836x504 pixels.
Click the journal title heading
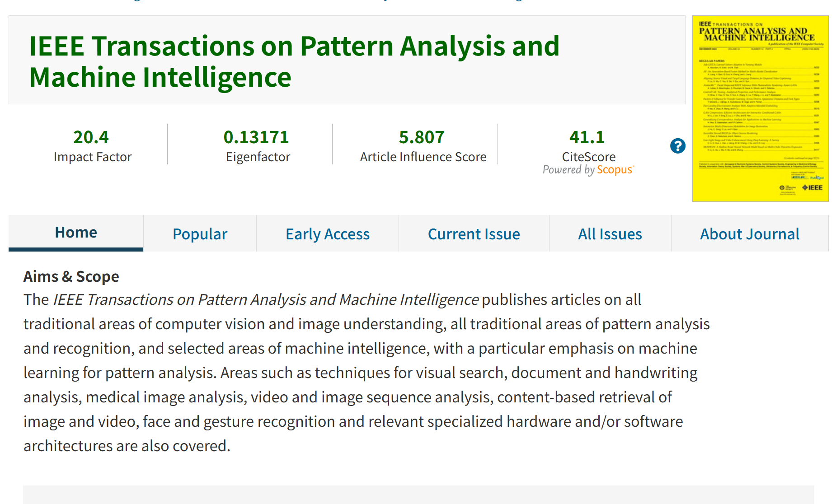tap(294, 61)
